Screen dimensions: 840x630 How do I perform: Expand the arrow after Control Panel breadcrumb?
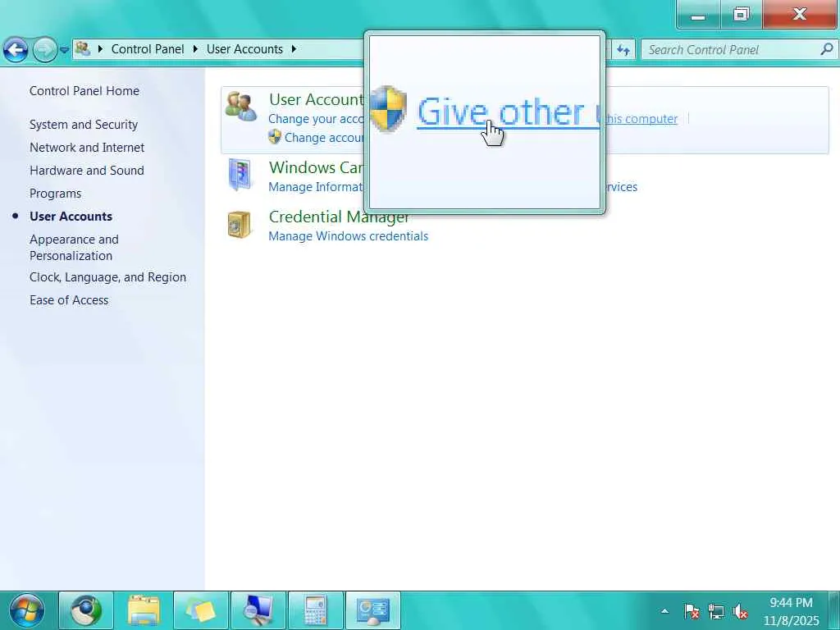pyautogui.click(x=195, y=49)
